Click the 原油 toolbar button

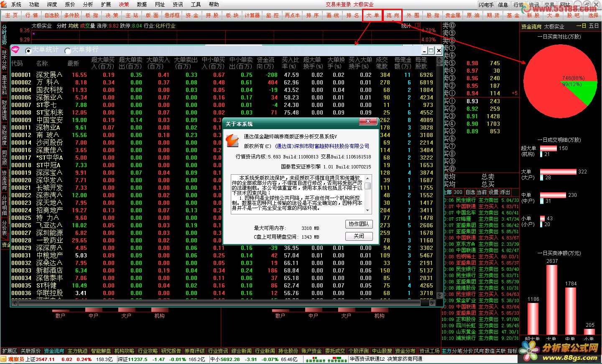473,15
